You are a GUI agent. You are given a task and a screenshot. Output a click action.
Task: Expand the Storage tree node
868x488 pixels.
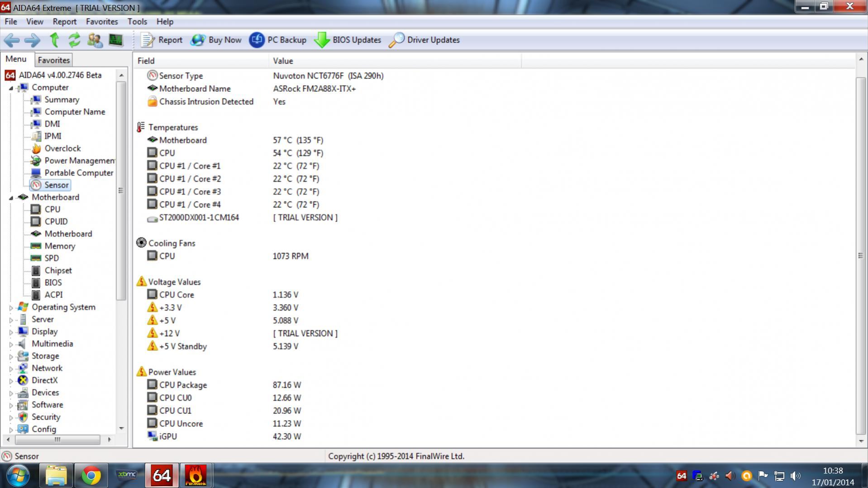[x=11, y=356]
